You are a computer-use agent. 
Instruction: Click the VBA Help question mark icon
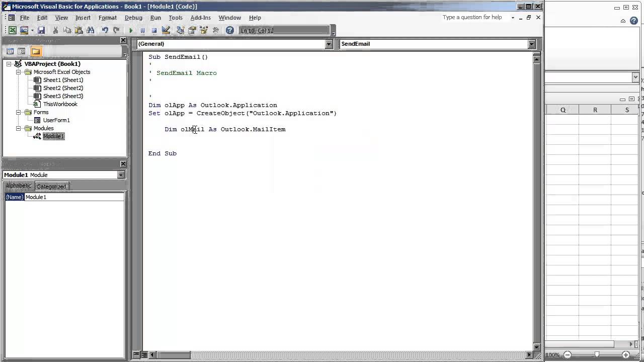[229, 31]
